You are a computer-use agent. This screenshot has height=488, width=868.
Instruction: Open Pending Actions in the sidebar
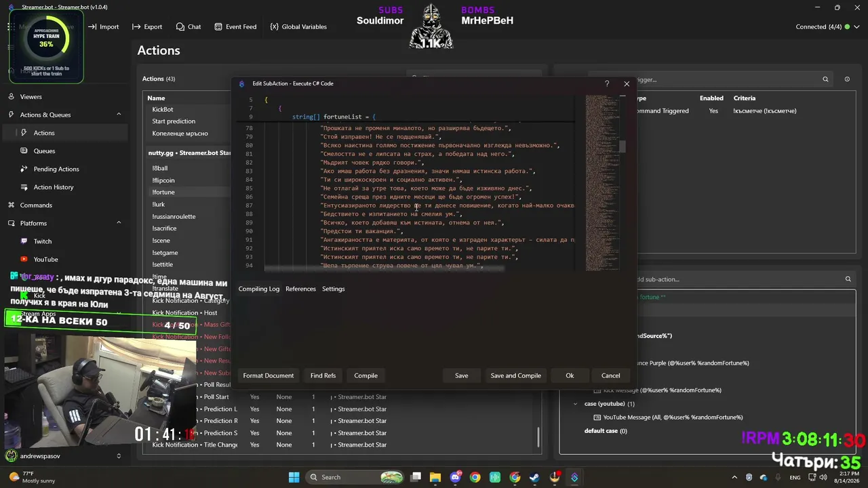[x=56, y=169]
